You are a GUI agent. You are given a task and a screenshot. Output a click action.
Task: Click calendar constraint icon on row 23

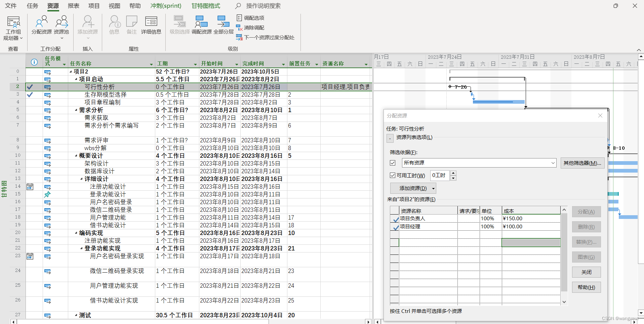[30, 256]
